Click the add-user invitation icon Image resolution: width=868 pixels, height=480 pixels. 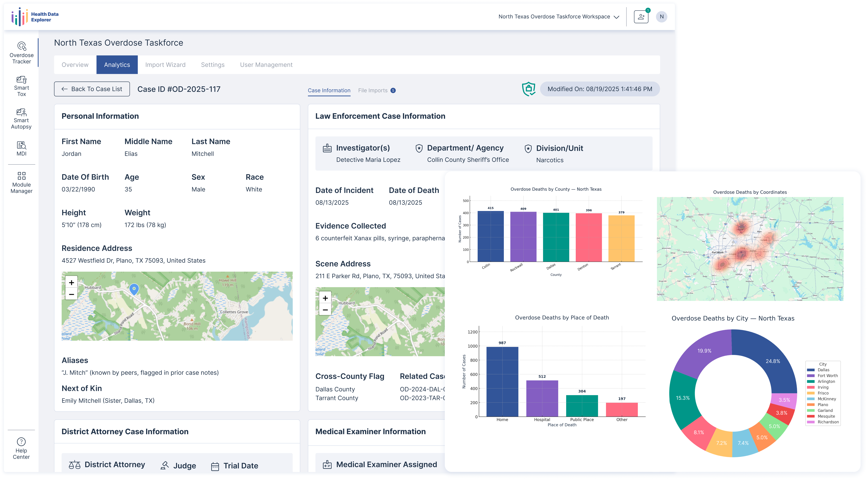point(641,17)
